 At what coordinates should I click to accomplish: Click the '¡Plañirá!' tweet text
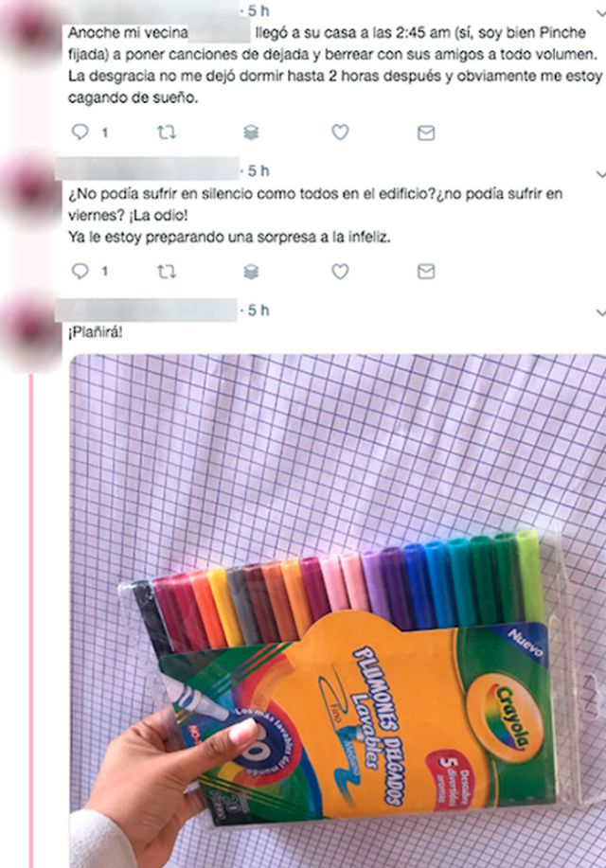coord(96,332)
